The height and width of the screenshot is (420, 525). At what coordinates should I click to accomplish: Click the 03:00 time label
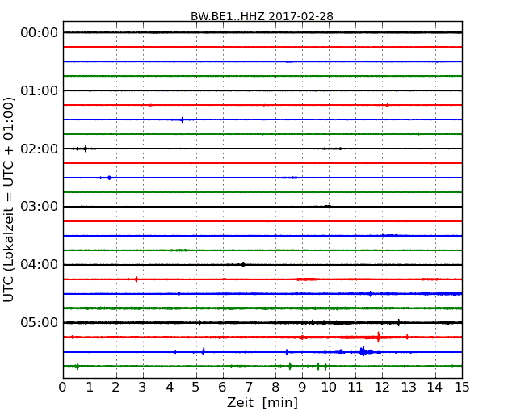(40, 206)
